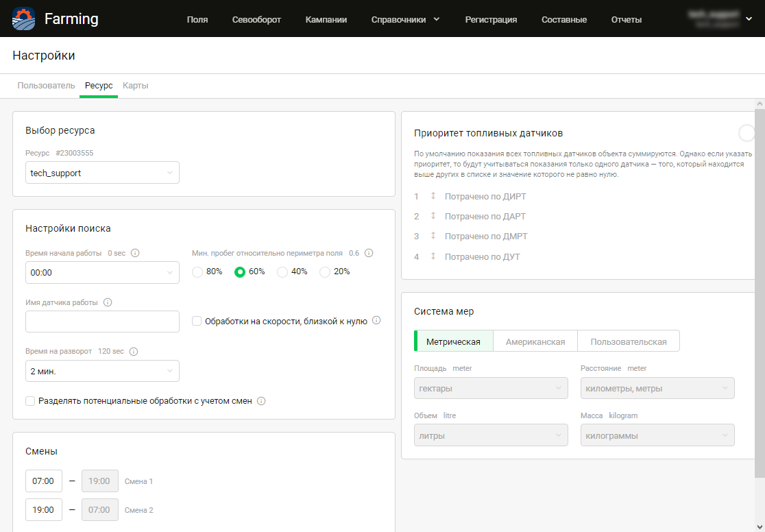Select Метрическая measurement system

tap(454, 341)
